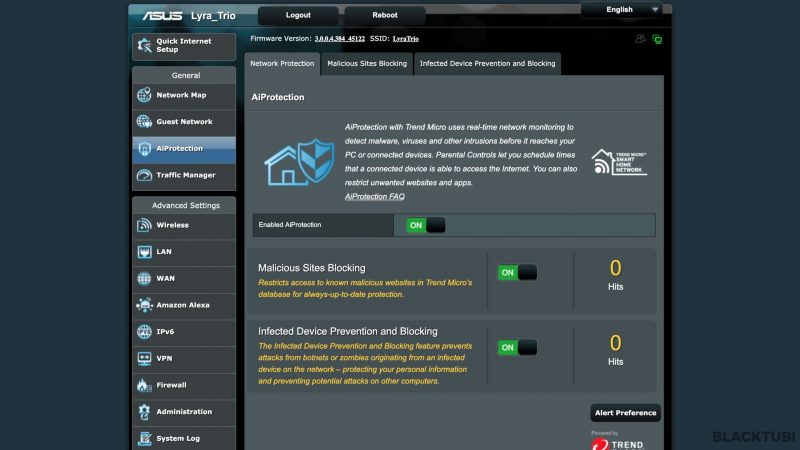Open the English language dropdown
This screenshot has height=450, width=800.
(621, 10)
